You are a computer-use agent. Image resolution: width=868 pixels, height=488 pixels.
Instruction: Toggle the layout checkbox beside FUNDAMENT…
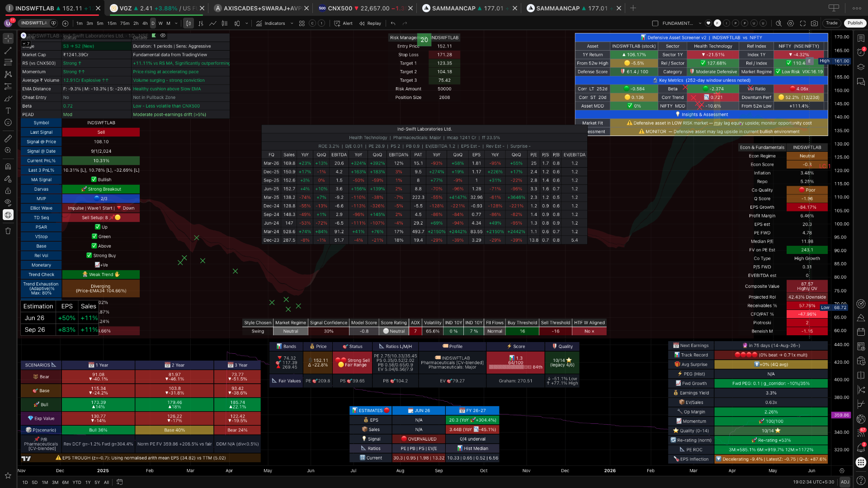click(655, 23)
